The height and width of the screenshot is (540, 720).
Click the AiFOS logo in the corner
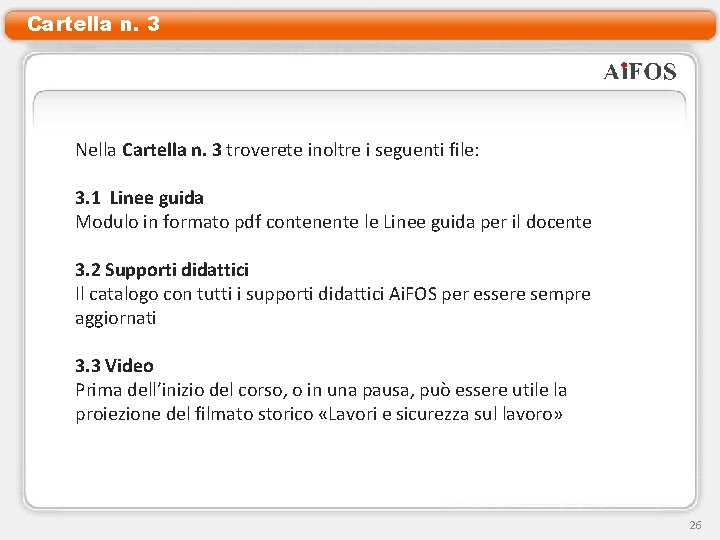640,72
